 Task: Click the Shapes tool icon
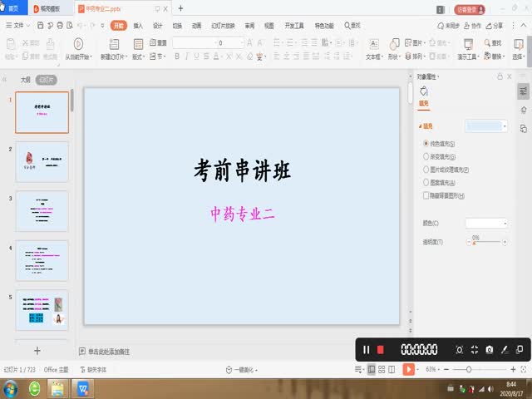pyautogui.click(x=394, y=44)
